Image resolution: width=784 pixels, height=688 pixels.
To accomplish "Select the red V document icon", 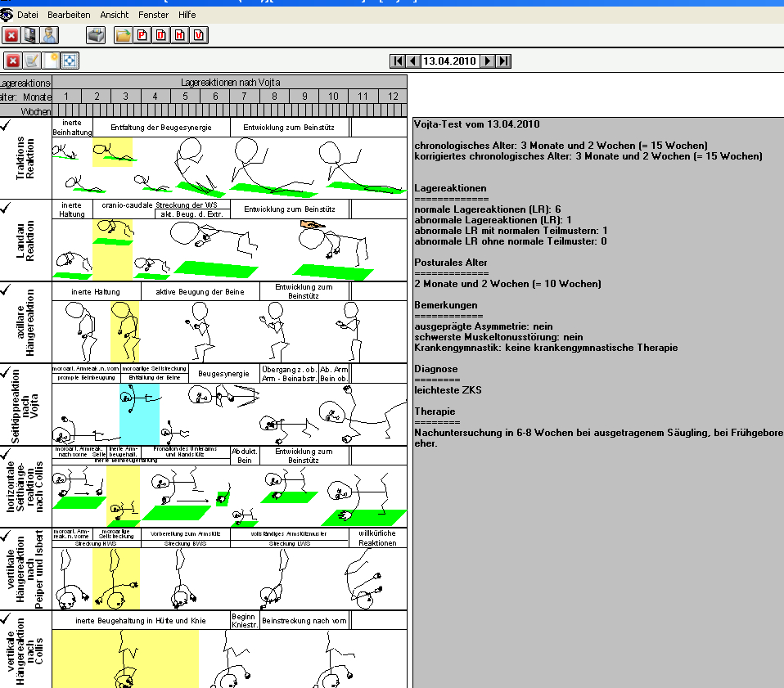I will [x=199, y=35].
